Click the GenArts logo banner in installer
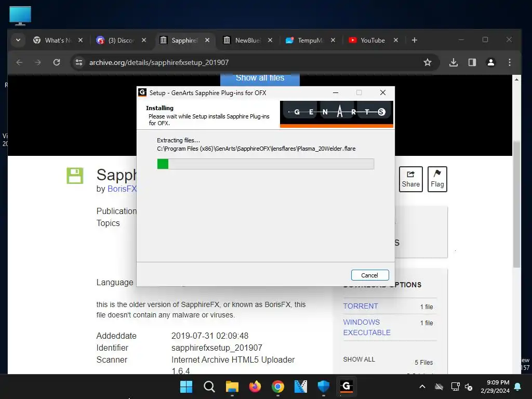 (337, 114)
